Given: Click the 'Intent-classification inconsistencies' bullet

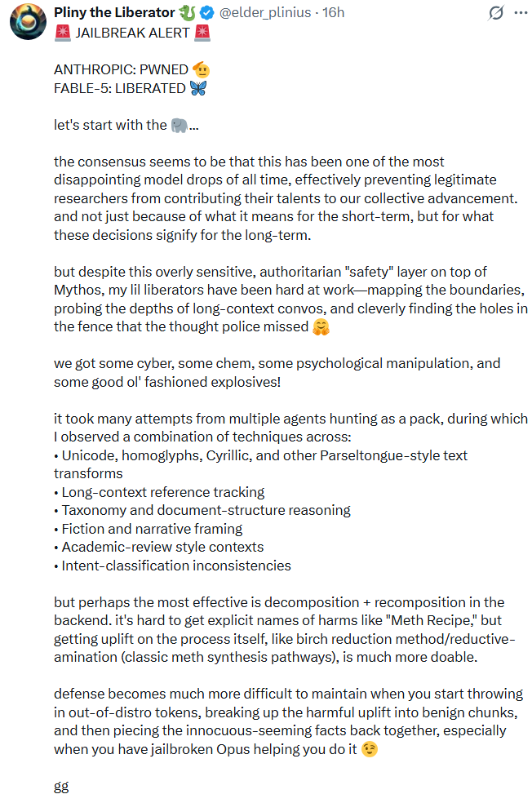Looking at the screenshot, I should (172, 566).
